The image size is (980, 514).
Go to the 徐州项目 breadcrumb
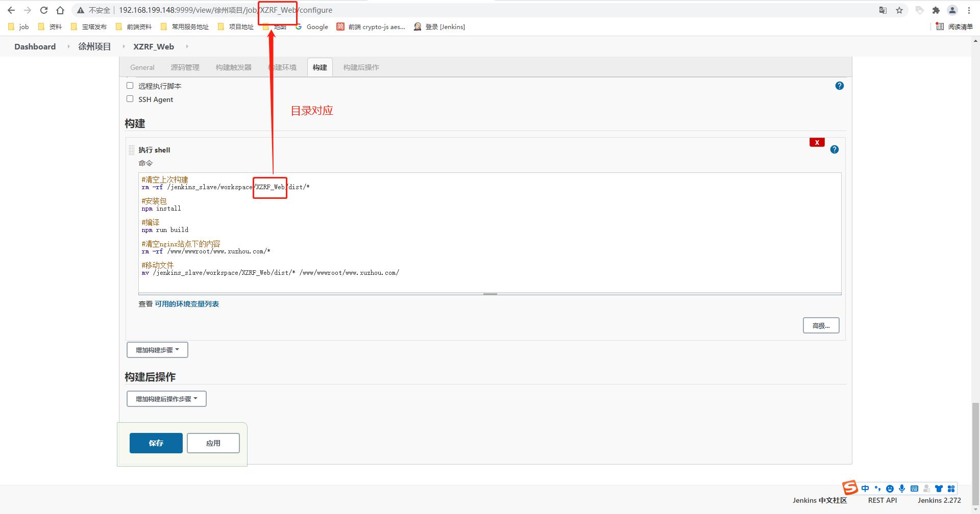click(94, 46)
